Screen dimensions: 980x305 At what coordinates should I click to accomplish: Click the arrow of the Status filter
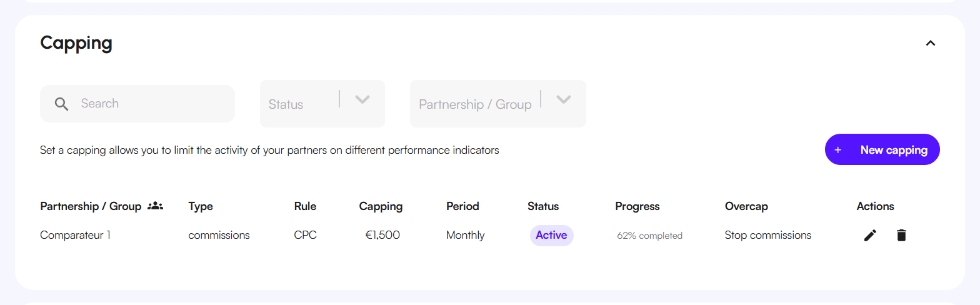(362, 99)
